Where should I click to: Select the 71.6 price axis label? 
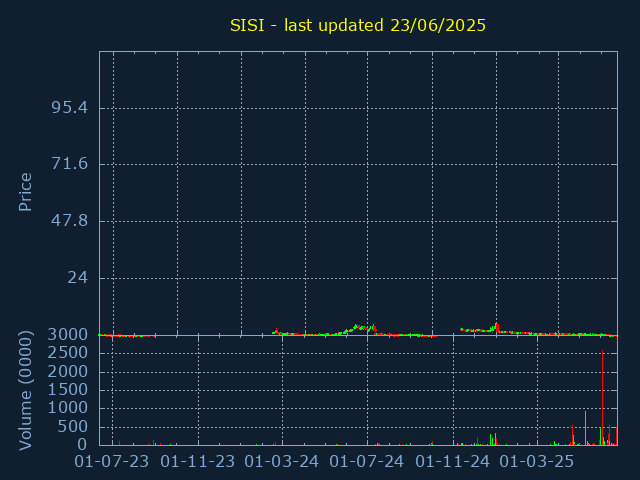[x=69, y=164]
